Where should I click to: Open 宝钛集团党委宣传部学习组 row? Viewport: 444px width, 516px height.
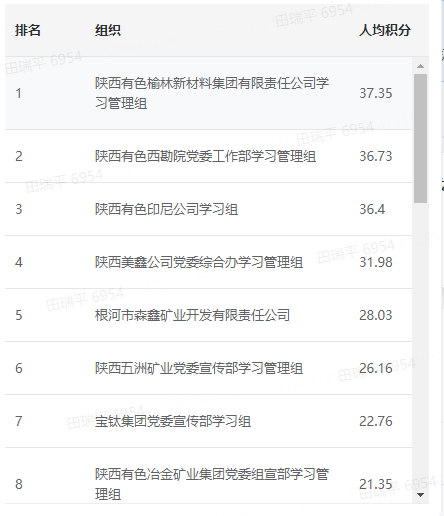209,421
